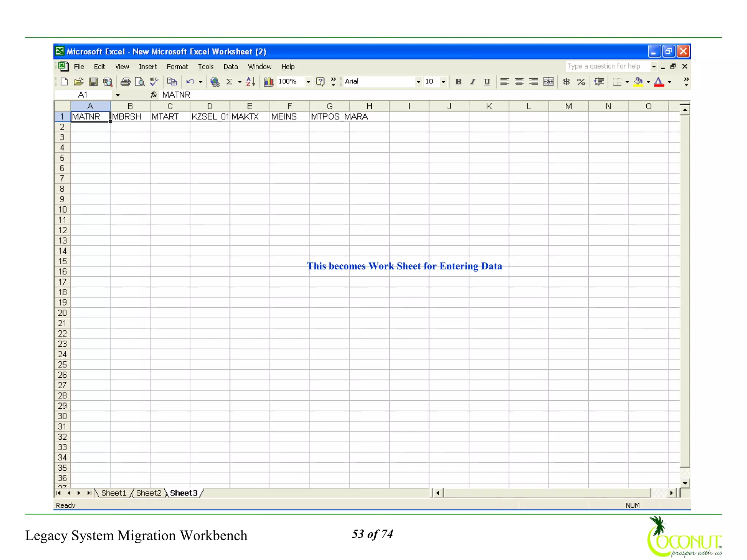Image resolution: width=747 pixels, height=560 pixels.
Task: Align cell text right
Action: pyautogui.click(x=533, y=82)
